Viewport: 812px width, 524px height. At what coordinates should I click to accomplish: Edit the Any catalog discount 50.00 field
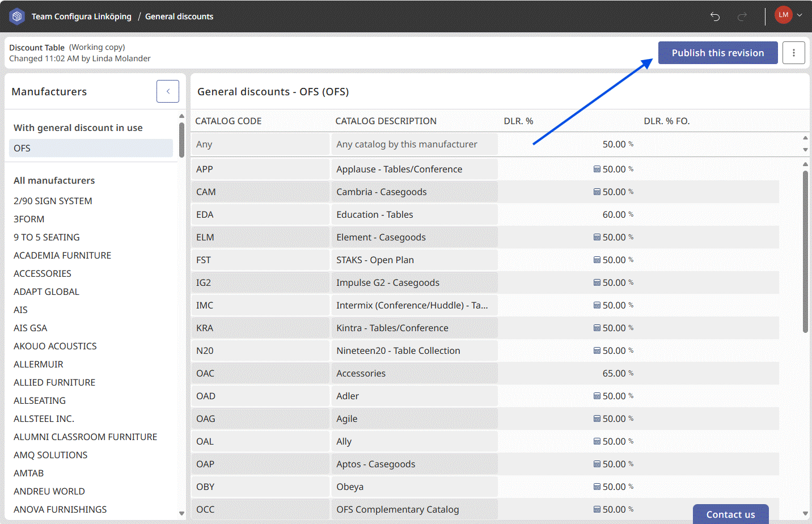[x=568, y=144]
